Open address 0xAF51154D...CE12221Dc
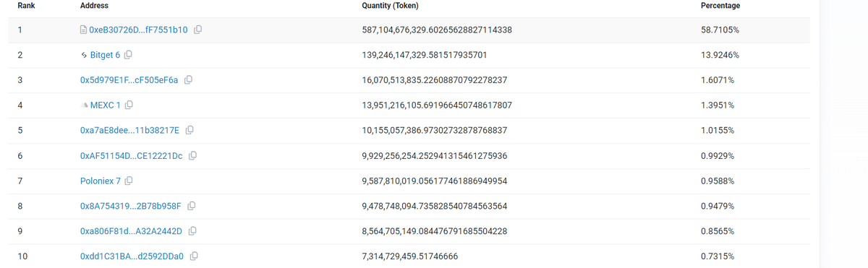 click(x=132, y=155)
